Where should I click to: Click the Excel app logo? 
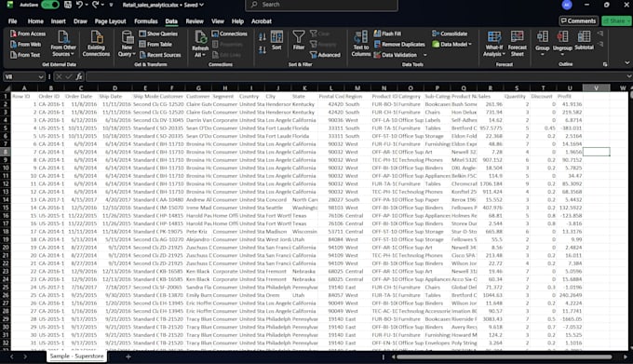click(9, 5)
